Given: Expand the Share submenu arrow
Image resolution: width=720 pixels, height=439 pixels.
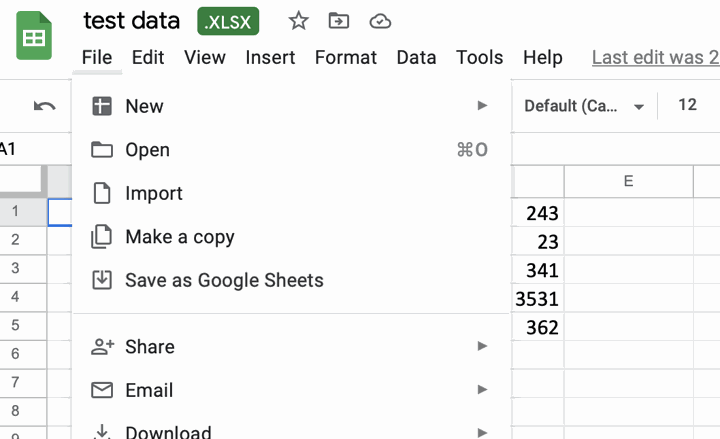Looking at the screenshot, I should click(482, 346).
